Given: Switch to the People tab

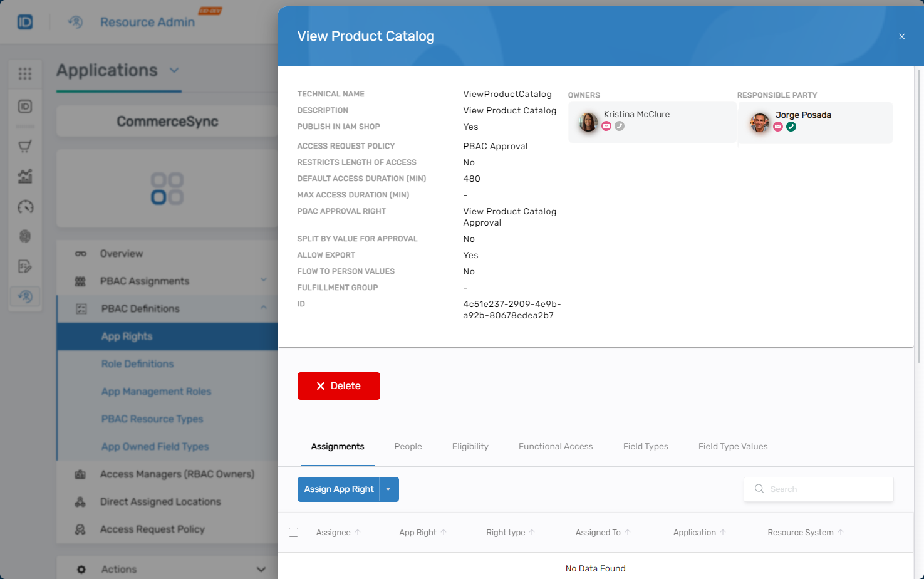Looking at the screenshot, I should coord(408,446).
